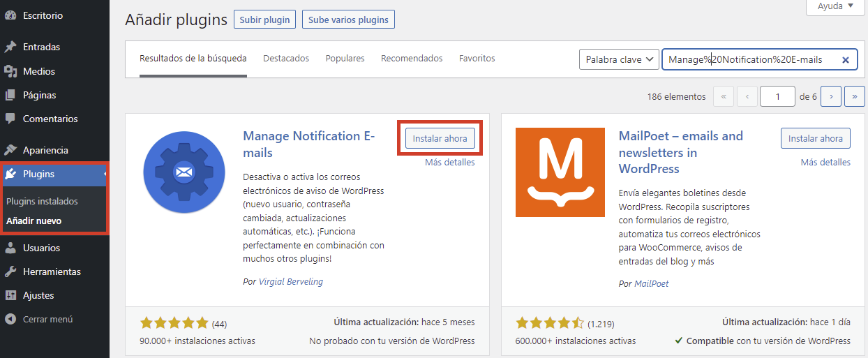The image size is (868, 358).
Task: Select Añadir nuevo submenu item
Action: 33,221
